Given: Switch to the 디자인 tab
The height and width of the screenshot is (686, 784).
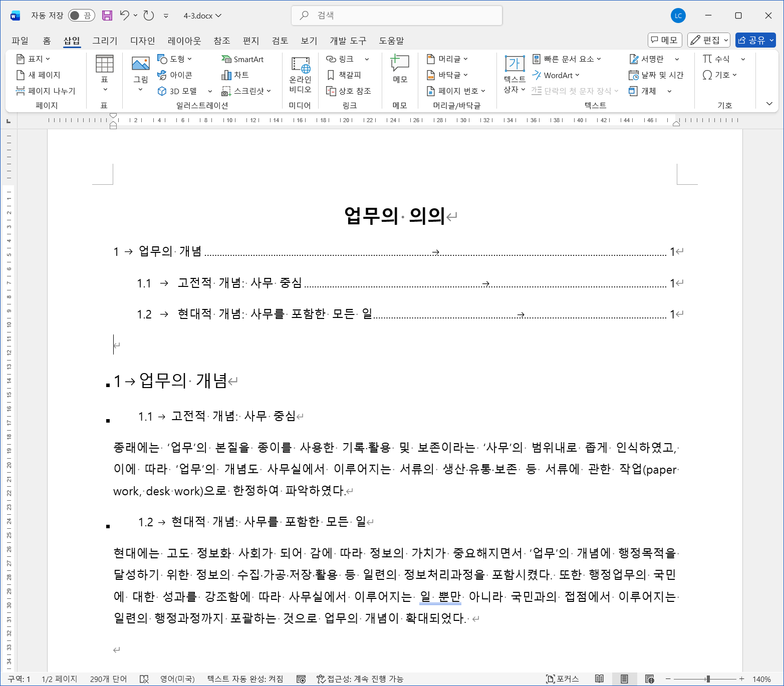Looking at the screenshot, I should tap(142, 41).
